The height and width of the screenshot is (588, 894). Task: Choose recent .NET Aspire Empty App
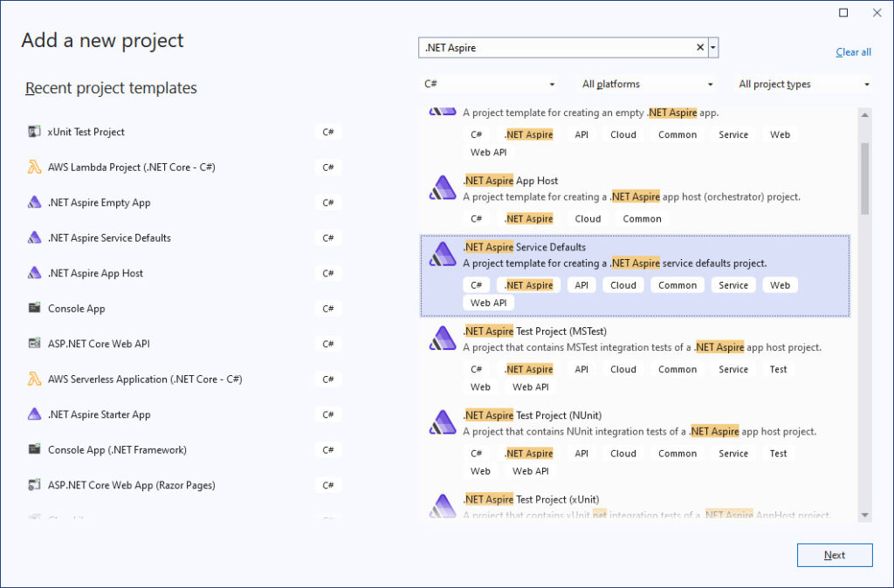[x=100, y=202]
